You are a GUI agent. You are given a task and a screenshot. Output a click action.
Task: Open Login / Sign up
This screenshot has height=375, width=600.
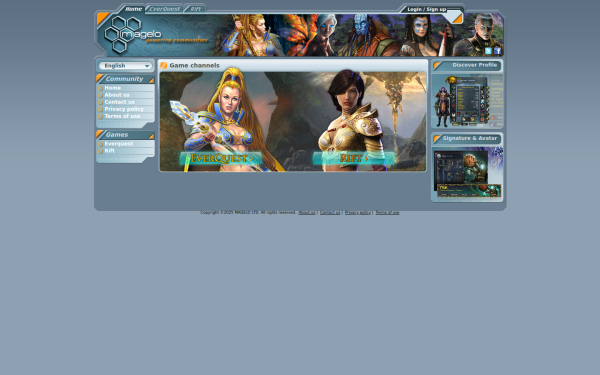[x=427, y=9]
